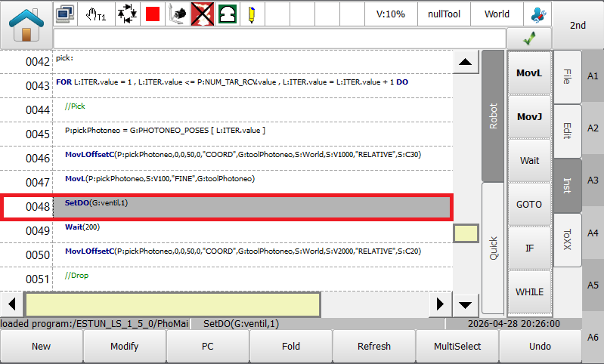Open the network monitors icon

pyautogui.click(x=65, y=14)
